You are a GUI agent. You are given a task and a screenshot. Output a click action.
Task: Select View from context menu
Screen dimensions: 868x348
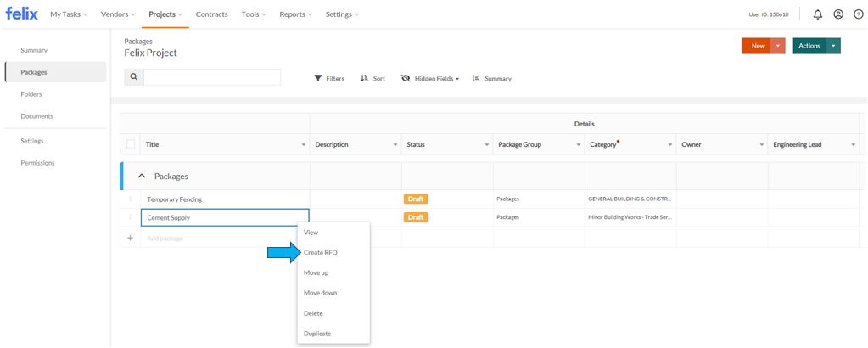[333, 233]
